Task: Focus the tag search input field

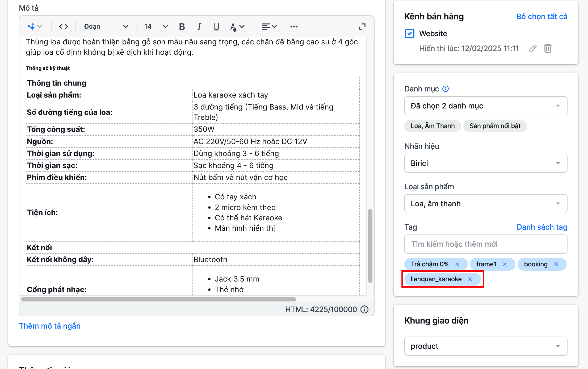Action: click(x=485, y=244)
